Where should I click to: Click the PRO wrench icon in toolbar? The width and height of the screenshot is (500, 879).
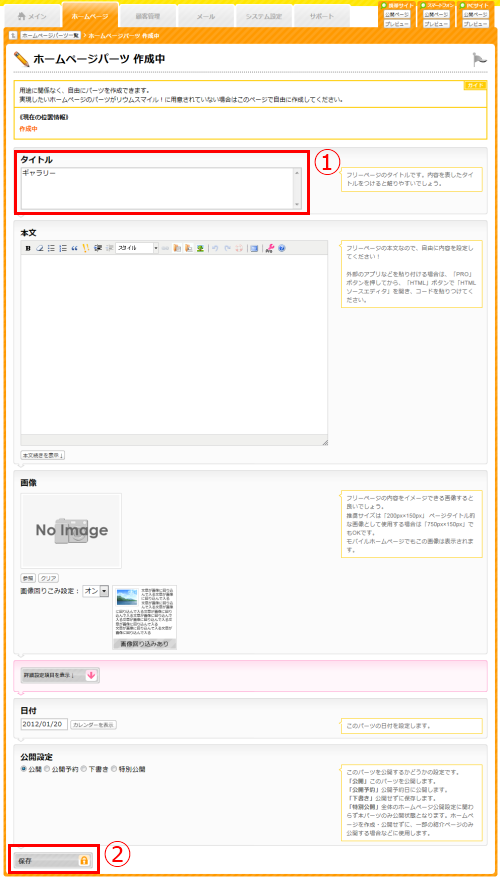[x=270, y=248]
